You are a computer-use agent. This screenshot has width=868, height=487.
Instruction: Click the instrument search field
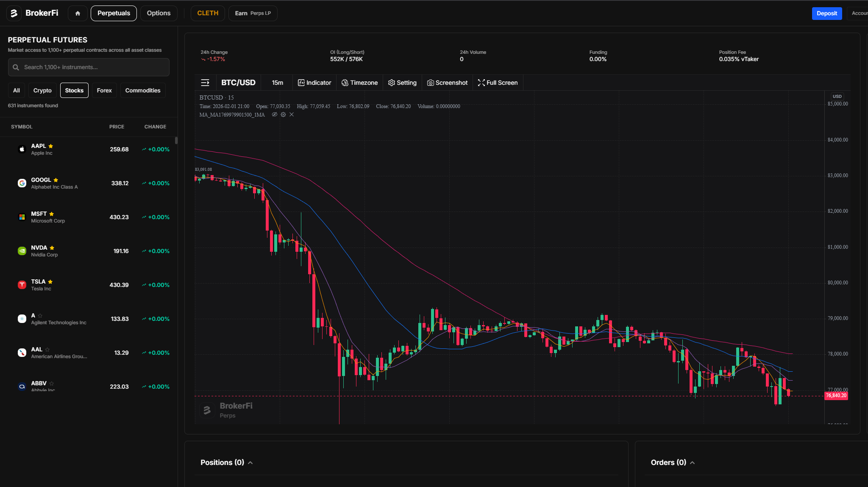88,67
